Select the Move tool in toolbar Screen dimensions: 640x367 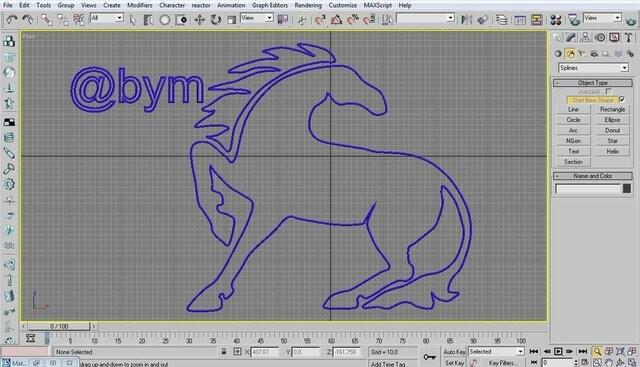[x=200, y=20]
